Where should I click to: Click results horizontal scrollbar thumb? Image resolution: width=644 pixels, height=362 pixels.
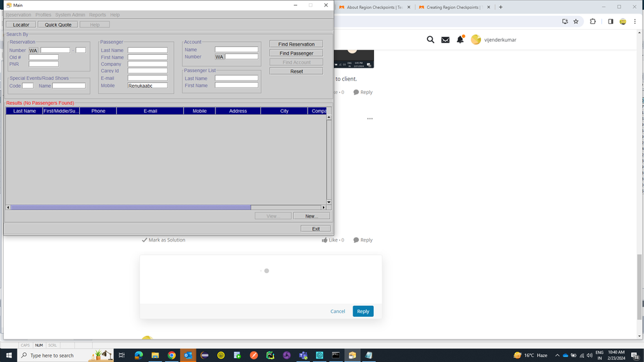click(x=131, y=207)
